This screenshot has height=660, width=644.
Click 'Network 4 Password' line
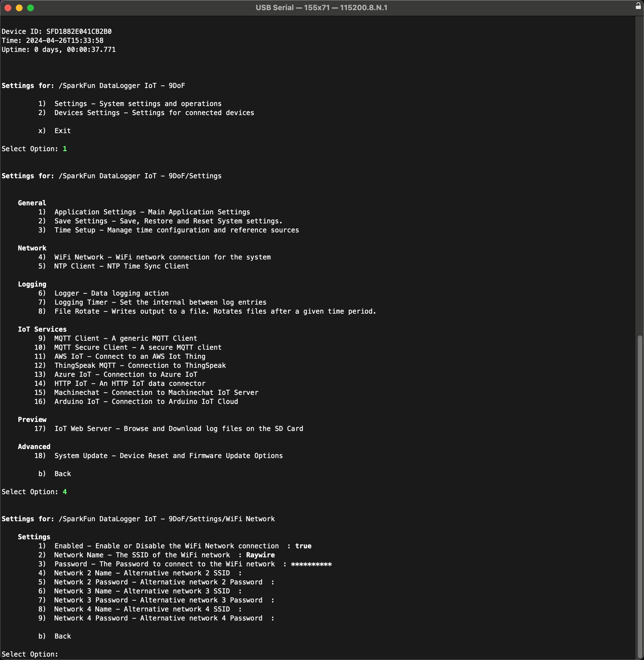pos(156,618)
